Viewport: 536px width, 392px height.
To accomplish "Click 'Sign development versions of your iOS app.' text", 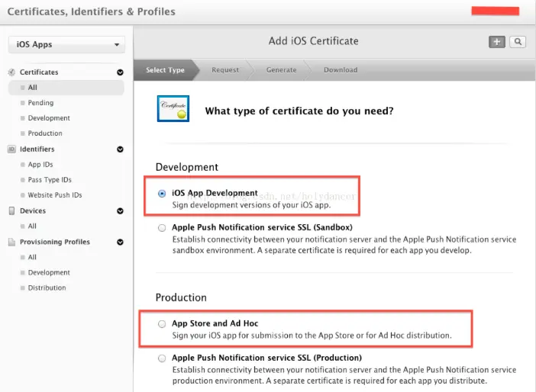I will pyautogui.click(x=251, y=205).
